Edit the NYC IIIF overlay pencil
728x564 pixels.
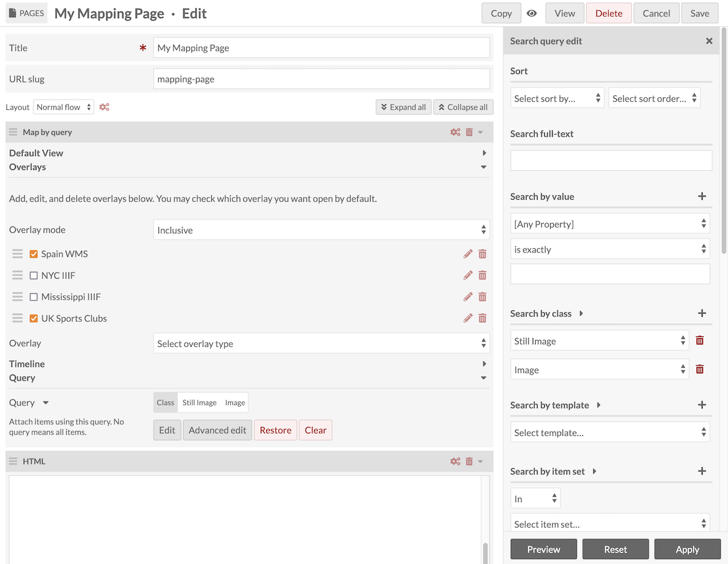[468, 275]
